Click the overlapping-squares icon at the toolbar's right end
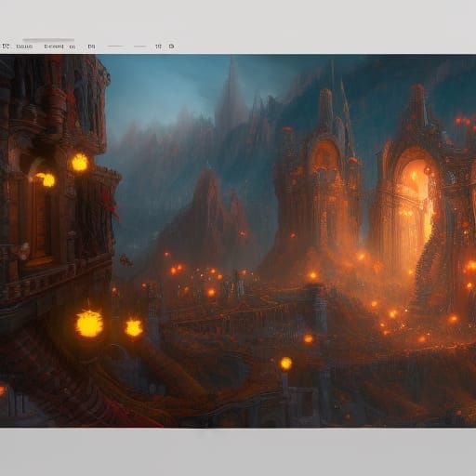 [171, 46]
